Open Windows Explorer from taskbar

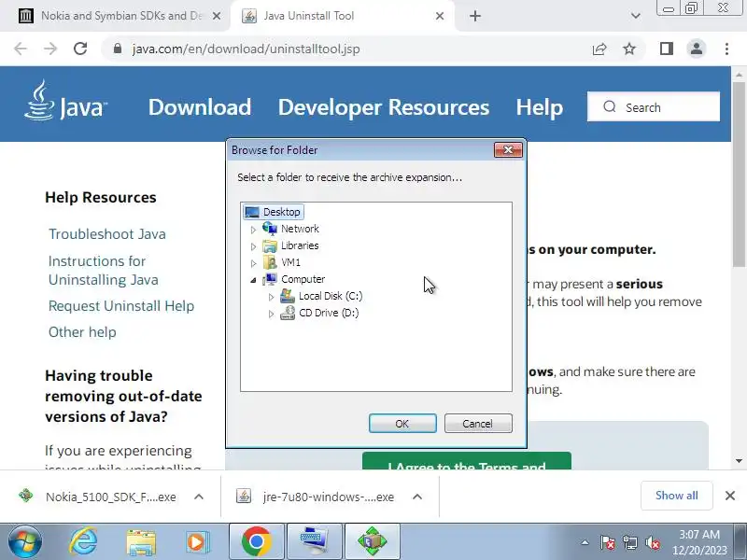click(141, 542)
